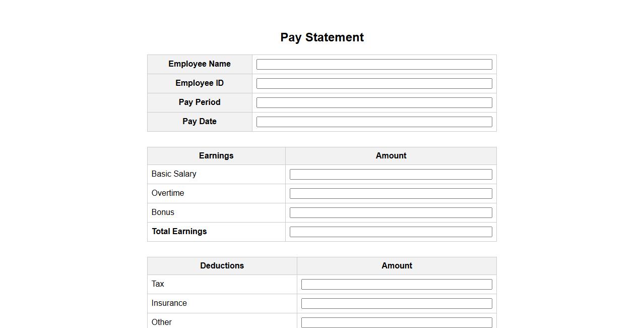Select the Bonus amount input field

tap(391, 212)
